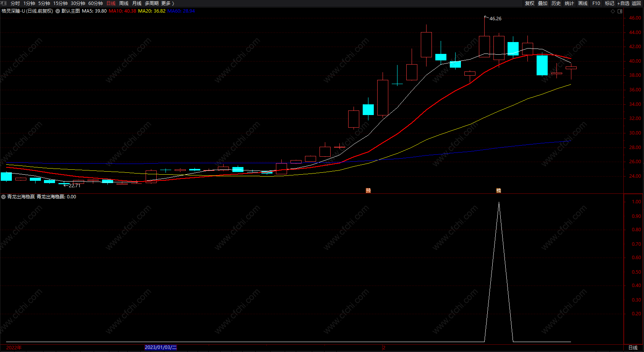644x352 pixels.
Task: Open F10 company information
Action: point(596,3)
